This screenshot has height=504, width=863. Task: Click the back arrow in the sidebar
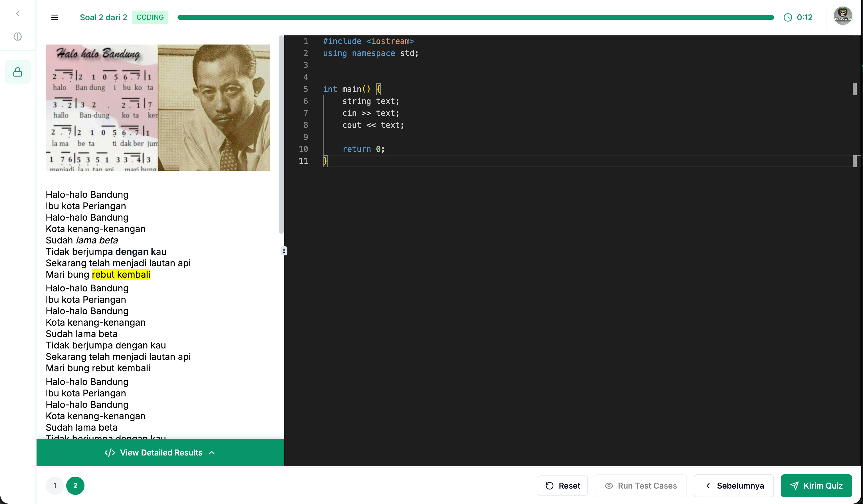pos(17,13)
